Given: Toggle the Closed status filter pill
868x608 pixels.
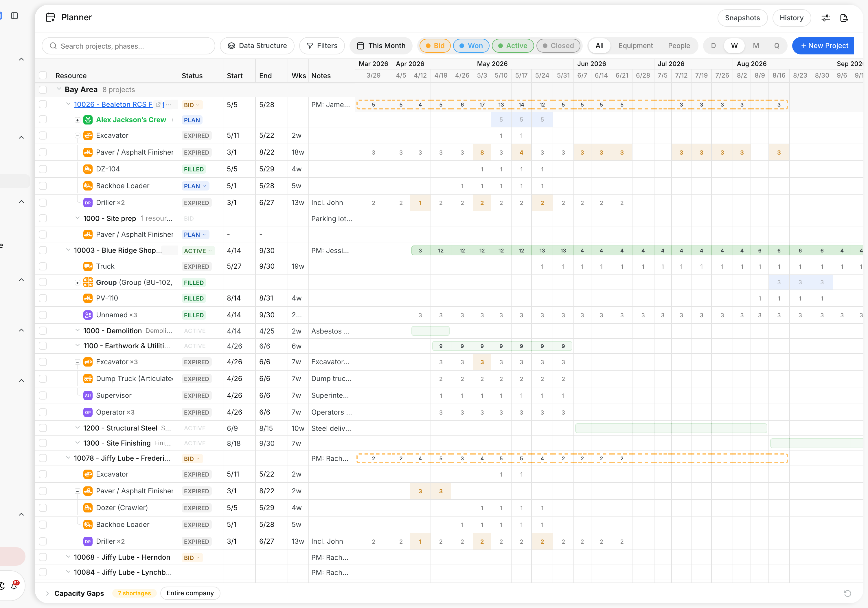Looking at the screenshot, I should coord(558,46).
